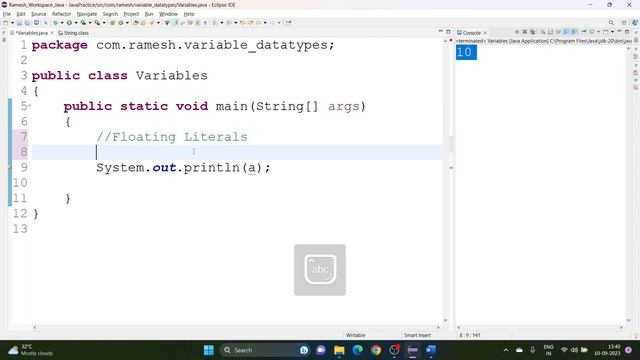Open File Explorer from the taskbar

pos(339,350)
